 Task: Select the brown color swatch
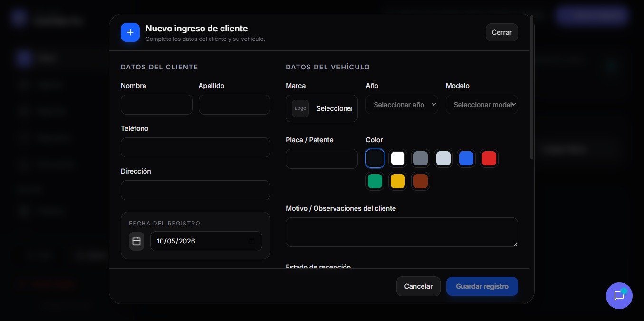(x=421, y=181)
